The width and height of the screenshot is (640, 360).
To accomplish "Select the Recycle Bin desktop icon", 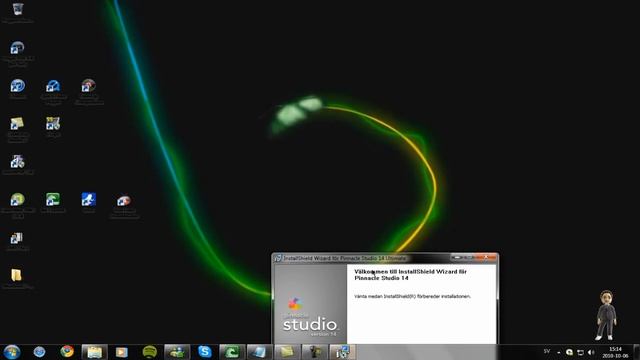I will tap(18, 9).
